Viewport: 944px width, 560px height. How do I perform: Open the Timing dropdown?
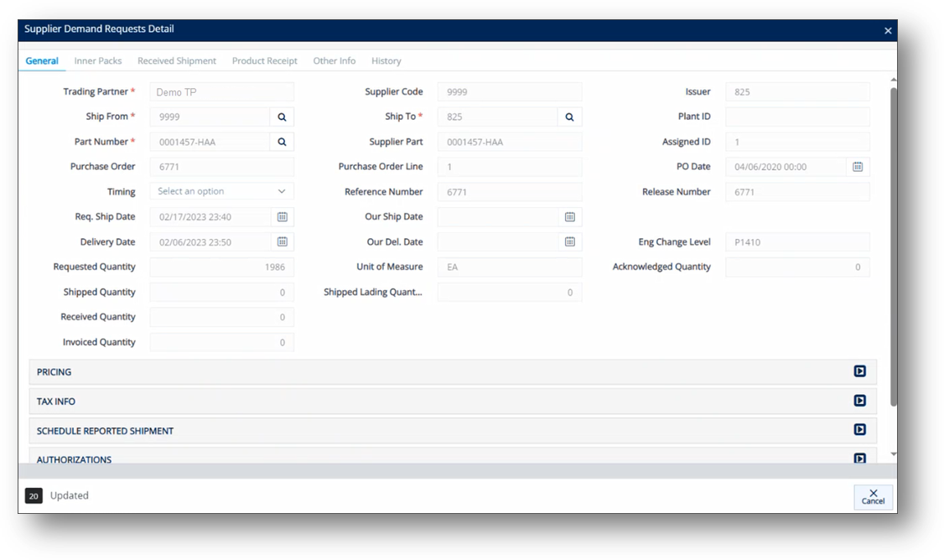pyautogui.click(x=221, y=191)
